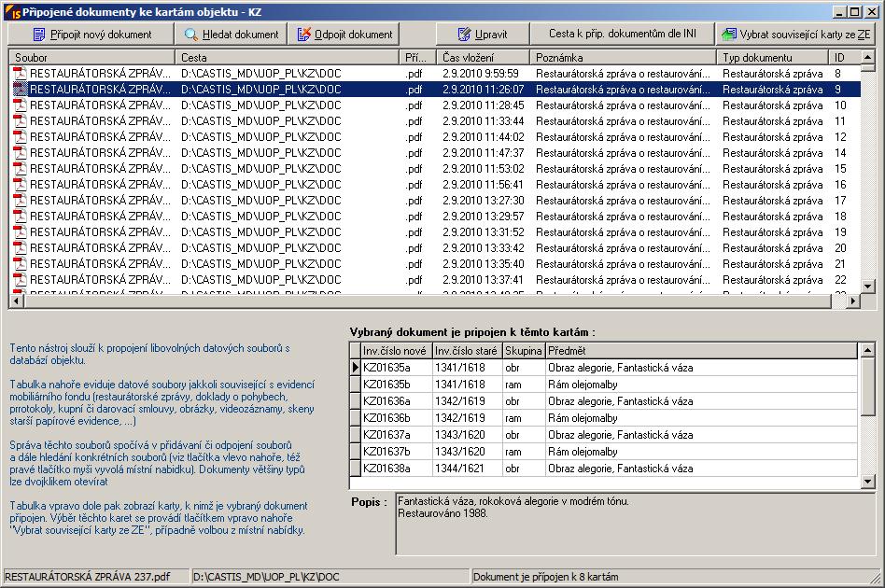The height and width of the screenshot is (588, 885).
Task: Open Hledat dokument search
Action: 231,34
